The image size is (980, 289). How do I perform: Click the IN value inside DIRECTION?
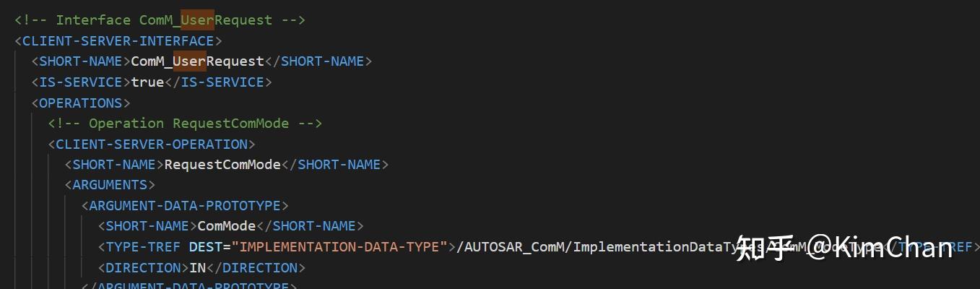(x=197, y=268)
